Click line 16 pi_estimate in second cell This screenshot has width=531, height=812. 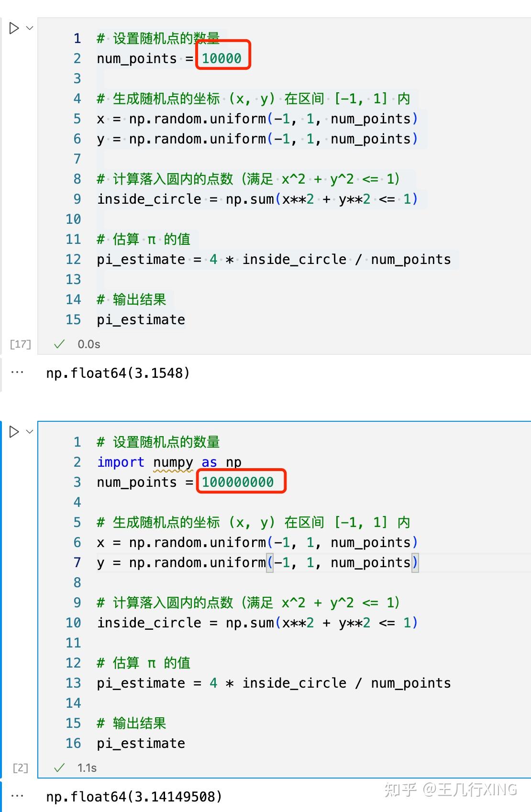141,743
